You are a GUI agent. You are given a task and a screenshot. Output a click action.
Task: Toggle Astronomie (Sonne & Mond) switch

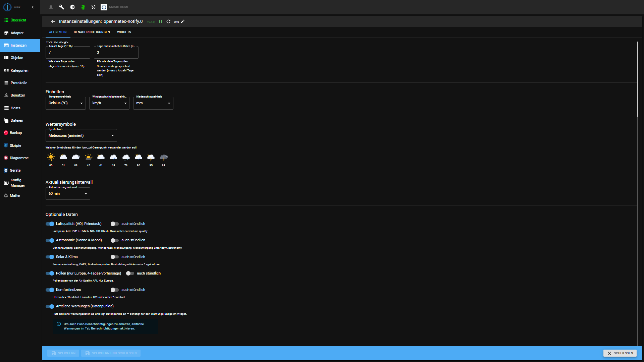[x=50, y=240]
